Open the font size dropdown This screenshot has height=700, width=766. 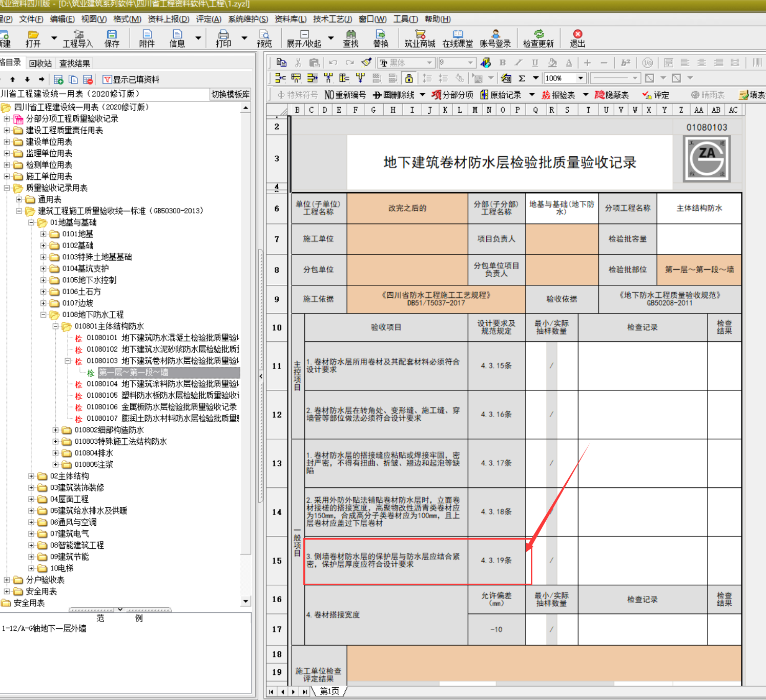pos(470,63)
